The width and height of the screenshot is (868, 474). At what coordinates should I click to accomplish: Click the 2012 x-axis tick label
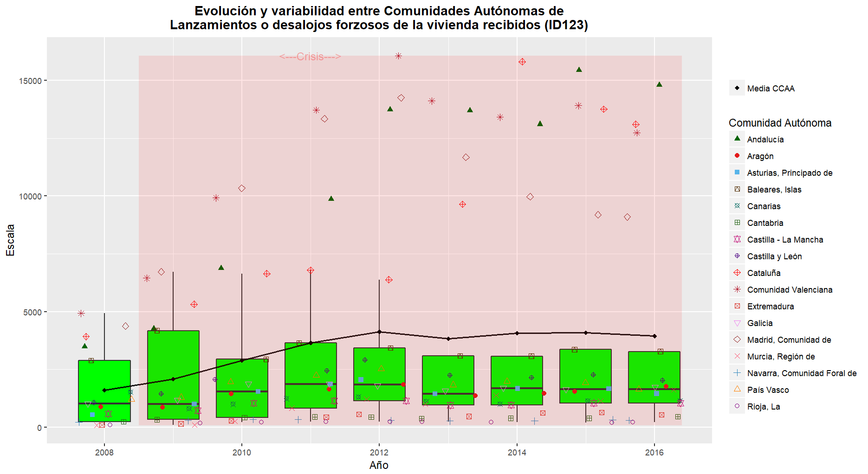tap(379, 452)
